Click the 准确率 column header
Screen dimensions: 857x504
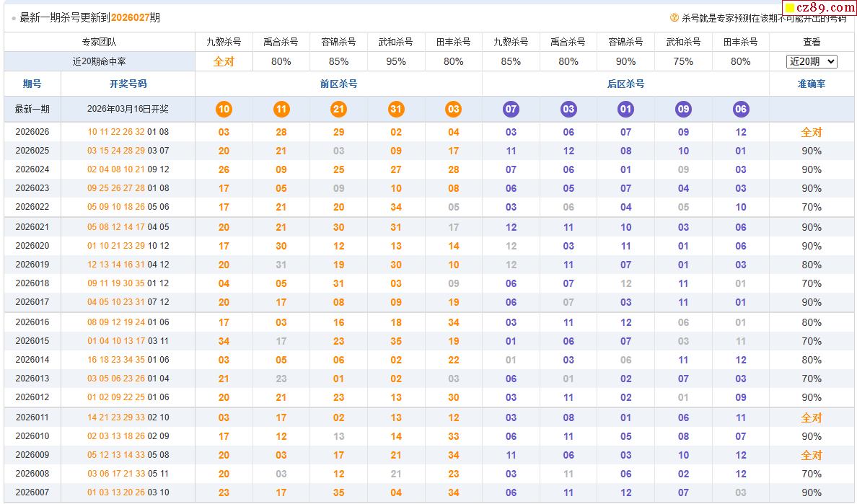click(812, 84)
